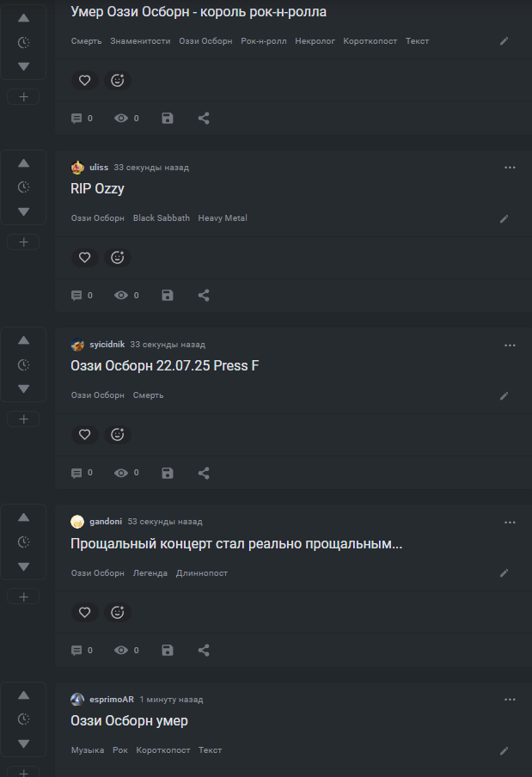Click the clock icon beside esprimoAR post
Viewport: 532px width, 777px height.
point(24,719)
